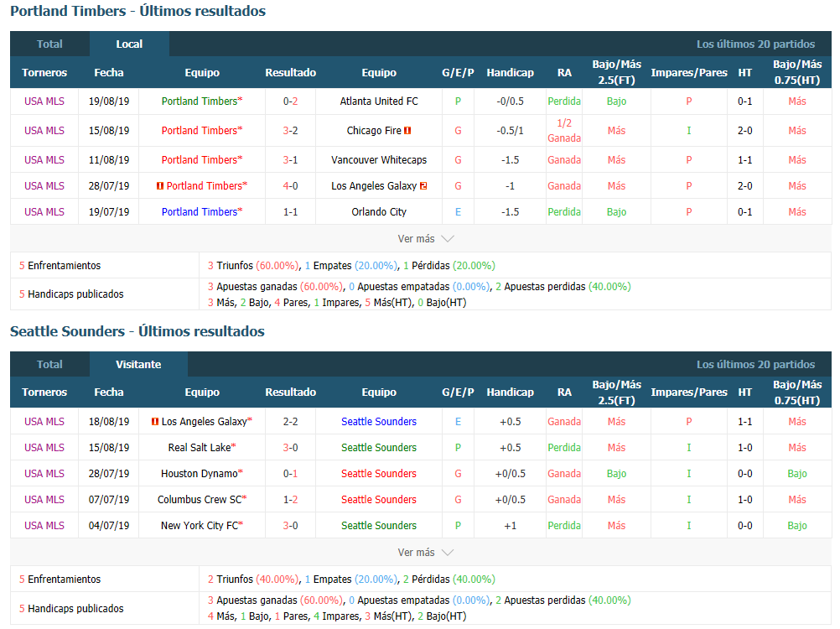Click USA MLS in Seattle 07/07/19 row

tap(44, 499)
